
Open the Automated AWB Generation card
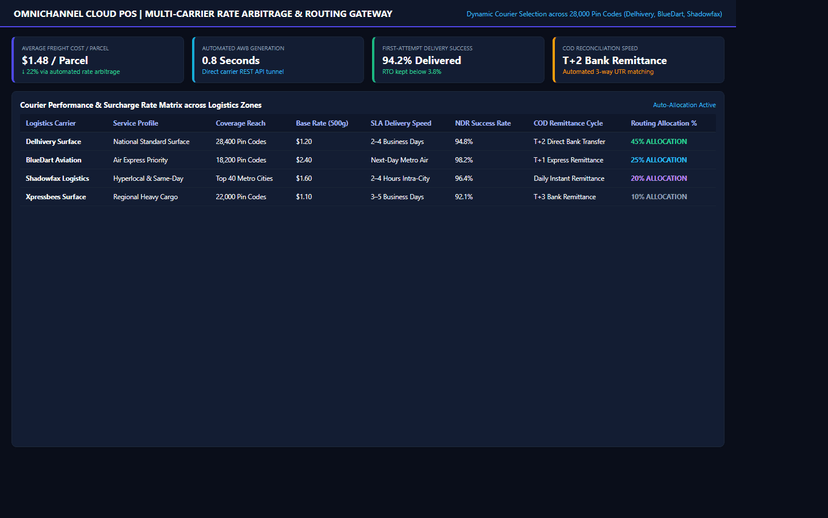[278, 60]
